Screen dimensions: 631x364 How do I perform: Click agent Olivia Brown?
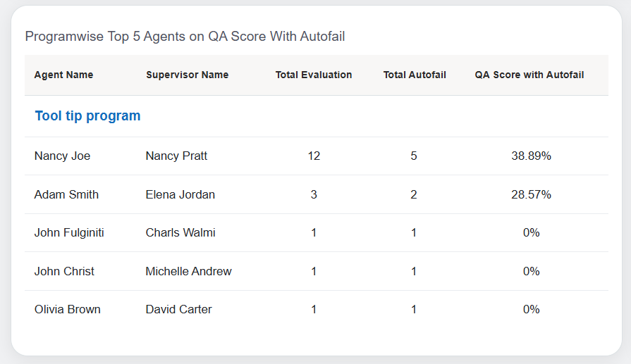(67, 309)
